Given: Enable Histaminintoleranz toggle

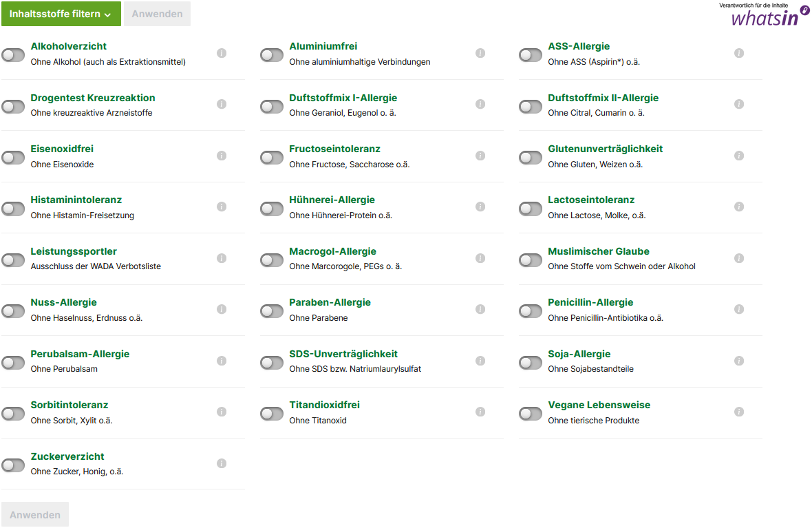Looking at the screenshot, I should click(x=13, y=209).
